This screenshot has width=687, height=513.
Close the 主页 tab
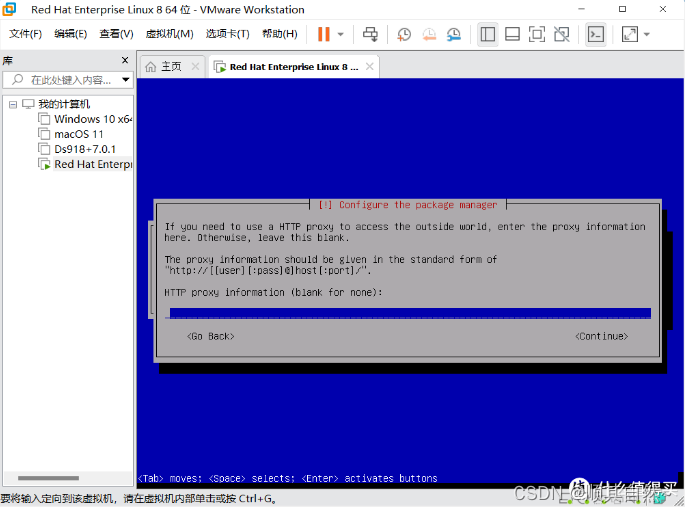click(195, 67)
